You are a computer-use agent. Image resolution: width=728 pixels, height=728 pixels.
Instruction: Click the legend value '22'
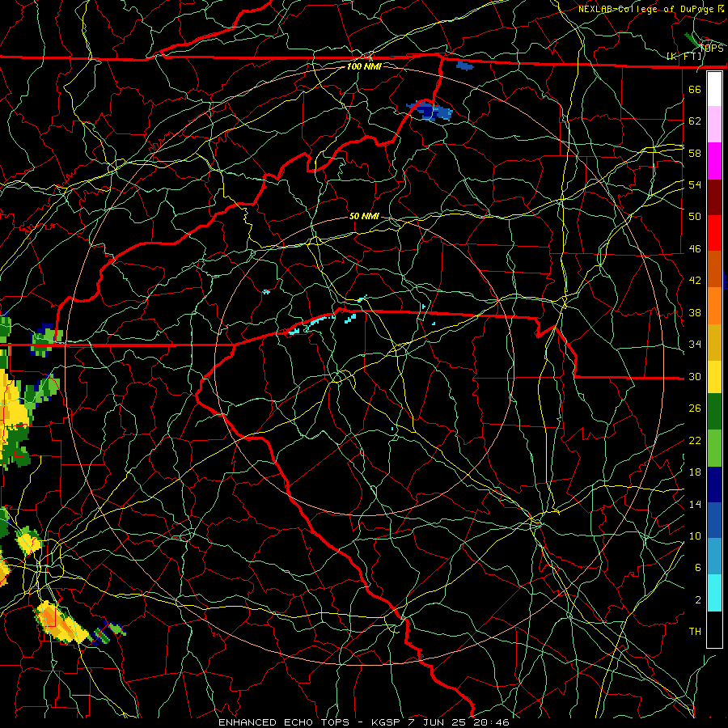coord(695,440)
